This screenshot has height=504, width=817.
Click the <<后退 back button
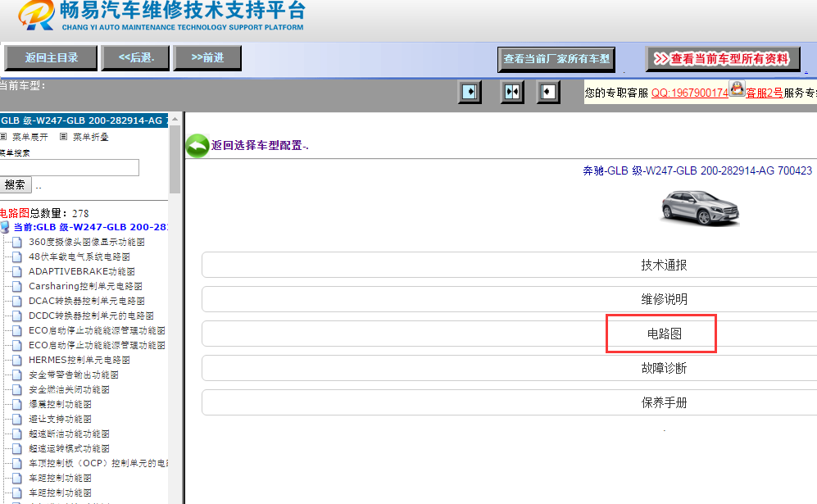135,58
